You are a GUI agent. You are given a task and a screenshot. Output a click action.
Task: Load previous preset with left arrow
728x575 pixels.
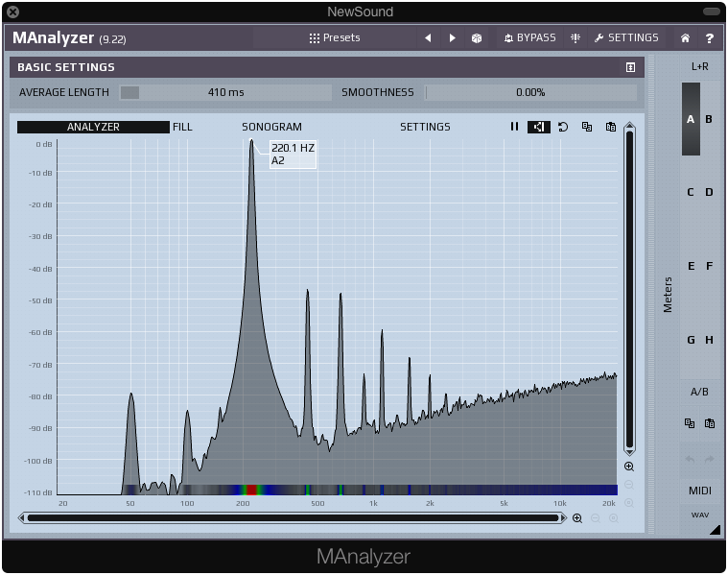pyautogui.click(x=428, y=37)
